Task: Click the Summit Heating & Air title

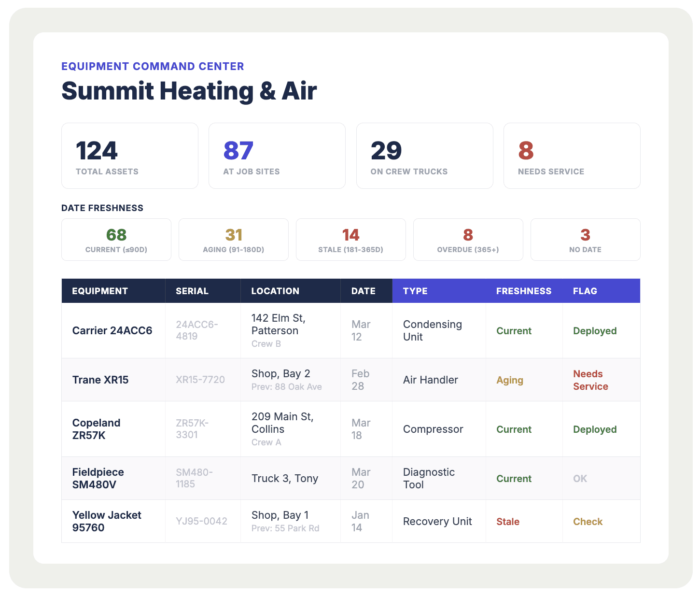Action: pos(188,91)
